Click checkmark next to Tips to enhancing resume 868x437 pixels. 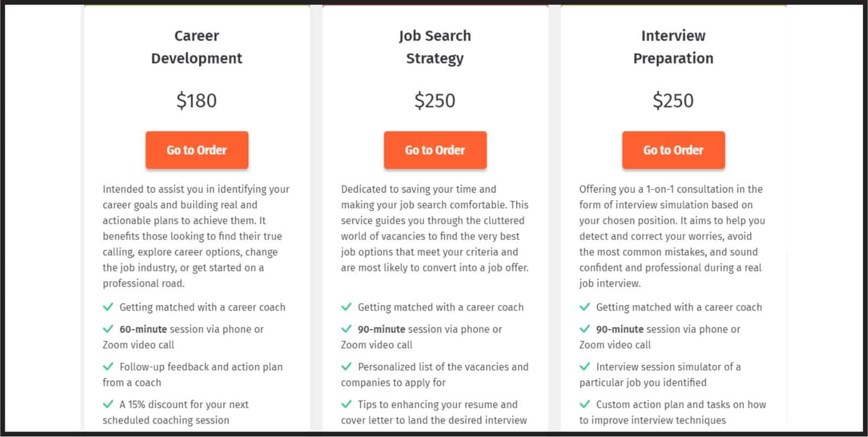[346, 404]
